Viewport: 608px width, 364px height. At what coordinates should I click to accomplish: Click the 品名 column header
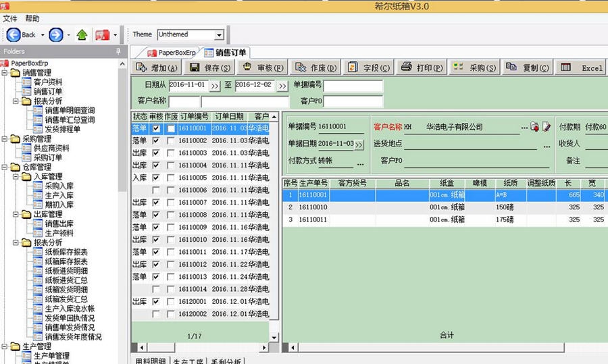402,183
